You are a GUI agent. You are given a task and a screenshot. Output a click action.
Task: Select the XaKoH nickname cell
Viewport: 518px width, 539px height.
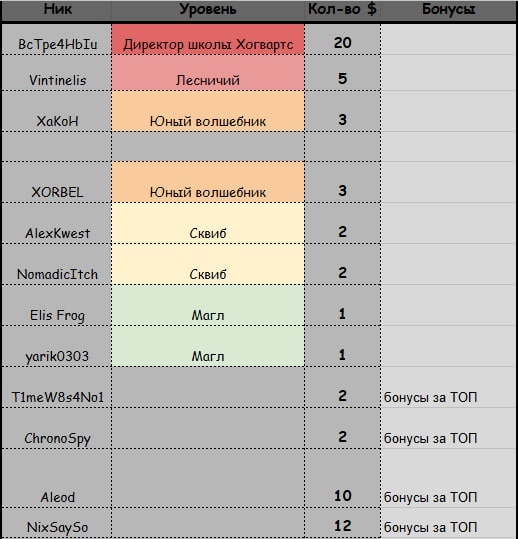[x=57, y=111]
